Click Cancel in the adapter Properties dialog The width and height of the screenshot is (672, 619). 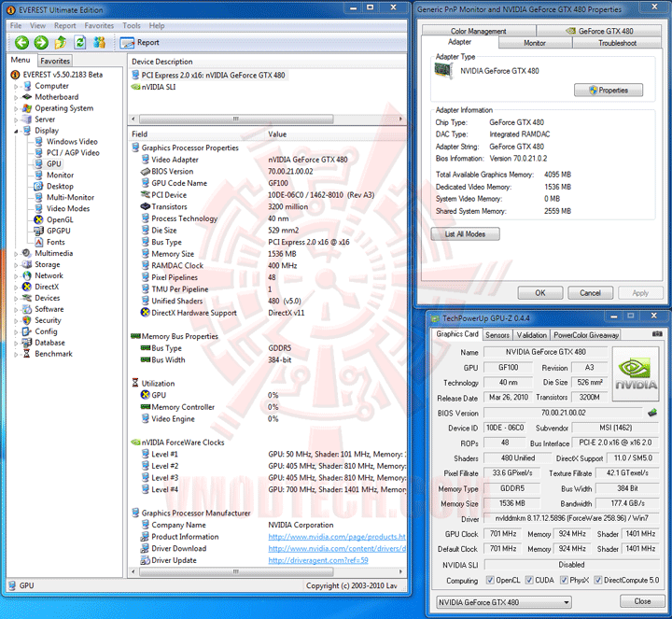(x=590, y=293)
